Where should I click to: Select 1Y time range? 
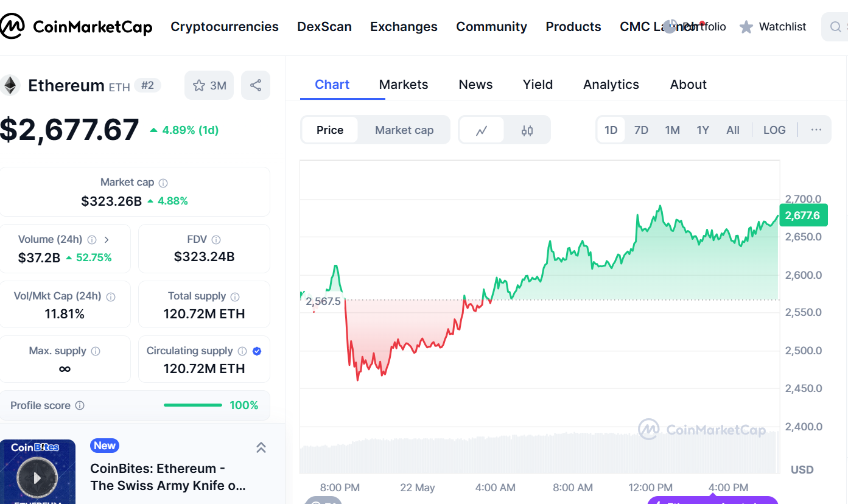click(x=703, y=130)
